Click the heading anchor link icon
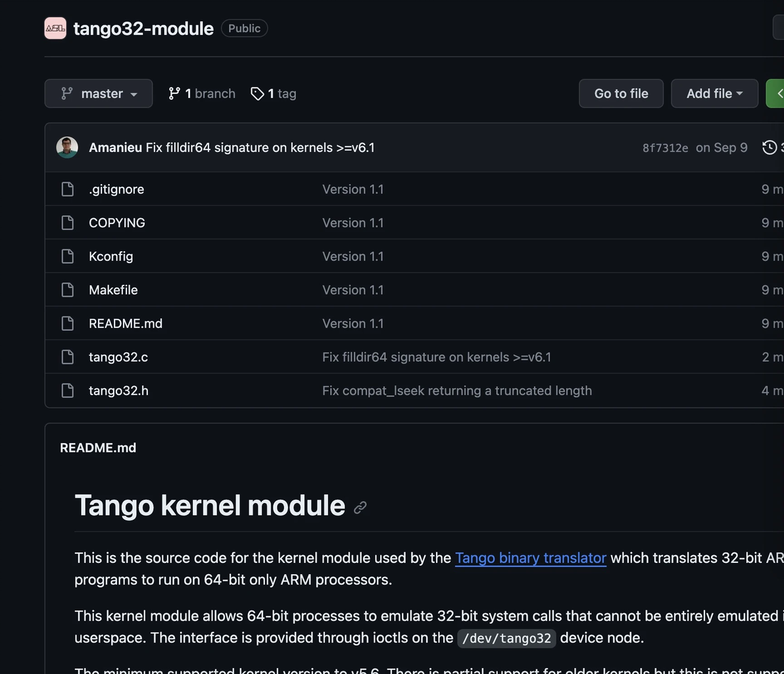The image size is (784, 674). click(x=360, y=507)
